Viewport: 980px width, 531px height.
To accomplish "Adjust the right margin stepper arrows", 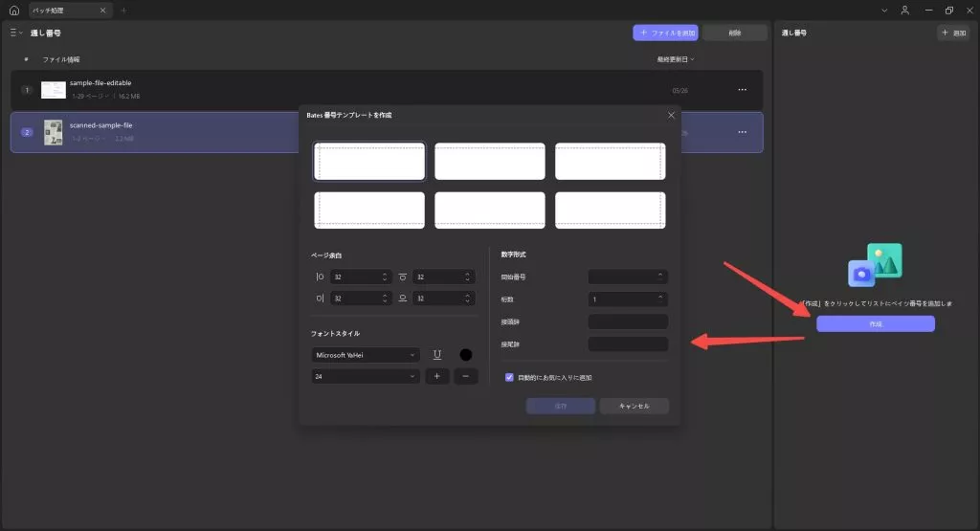I will point(385,299).
